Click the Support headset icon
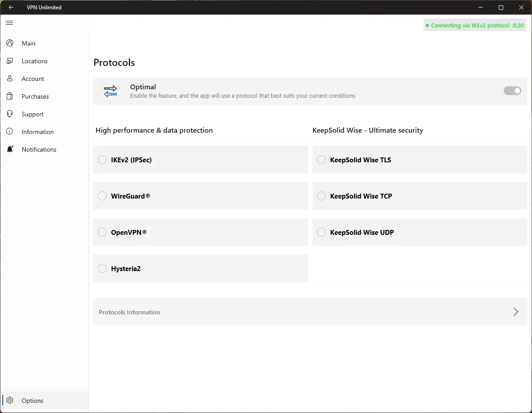Viewport: 532px width, 413px height. [x=10, y=114]
